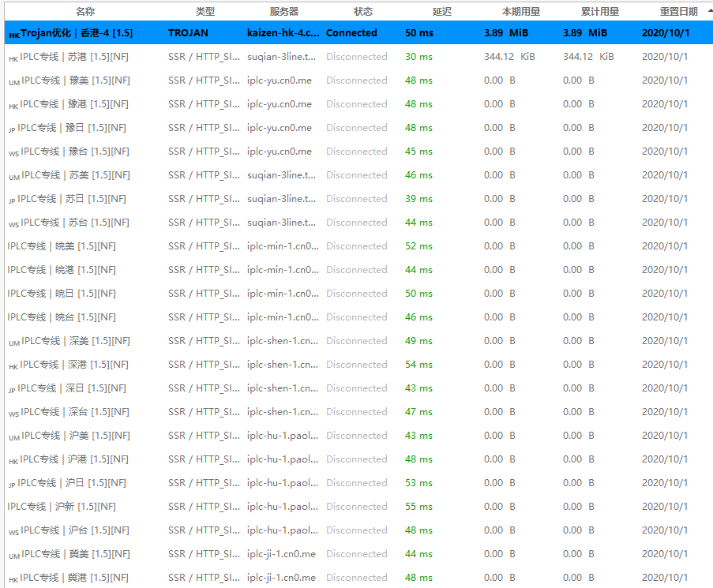Click the iplc-ji-1.cn0.me server in 冀美 row
Image resolution: width=713 pixels, height=588 pixels.
pyautogui.click(x=281, y=554)
